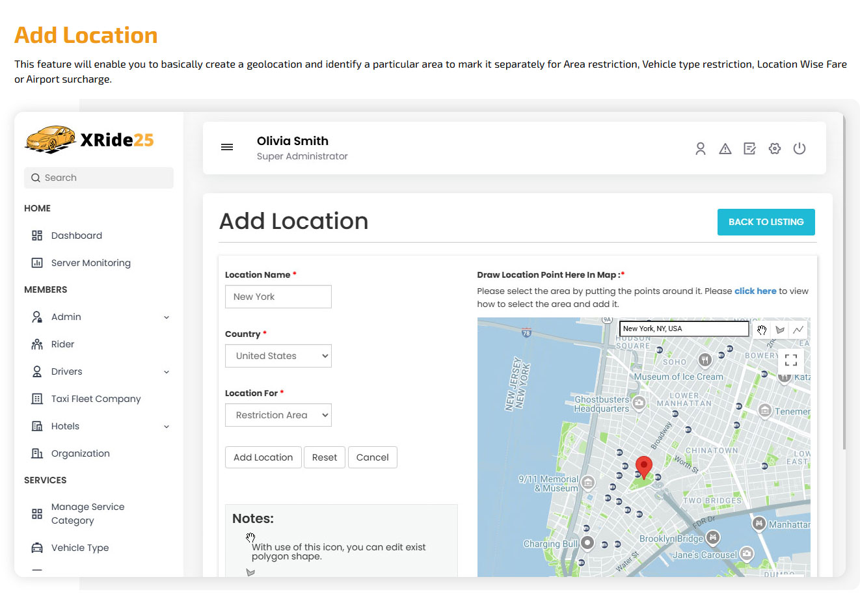Click the Location Name input field
This screenshot has width=860, height=616.
(278, 297)
